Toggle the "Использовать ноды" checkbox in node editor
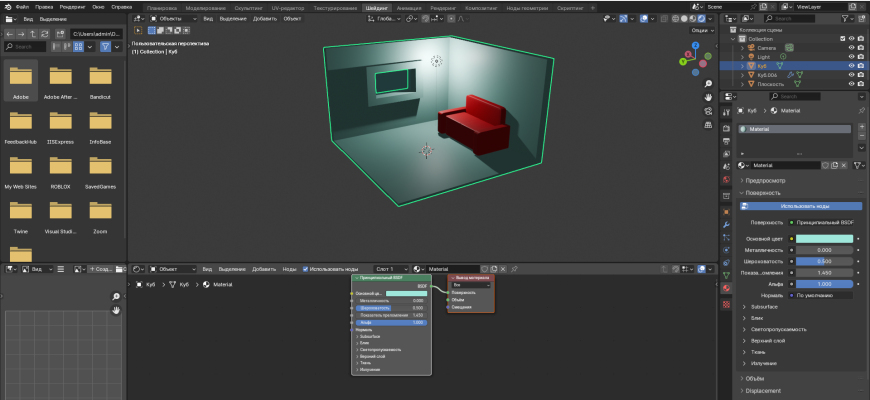The image size is (870, 400). tap(306, 269)
